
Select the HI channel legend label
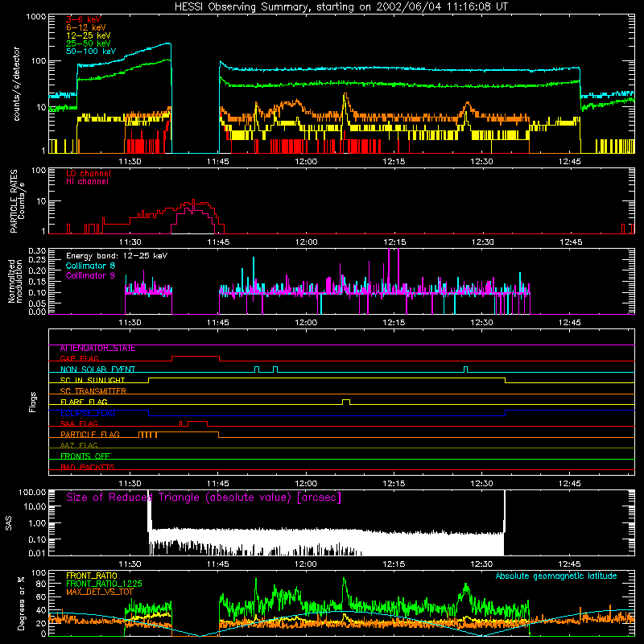pos(87,182)
